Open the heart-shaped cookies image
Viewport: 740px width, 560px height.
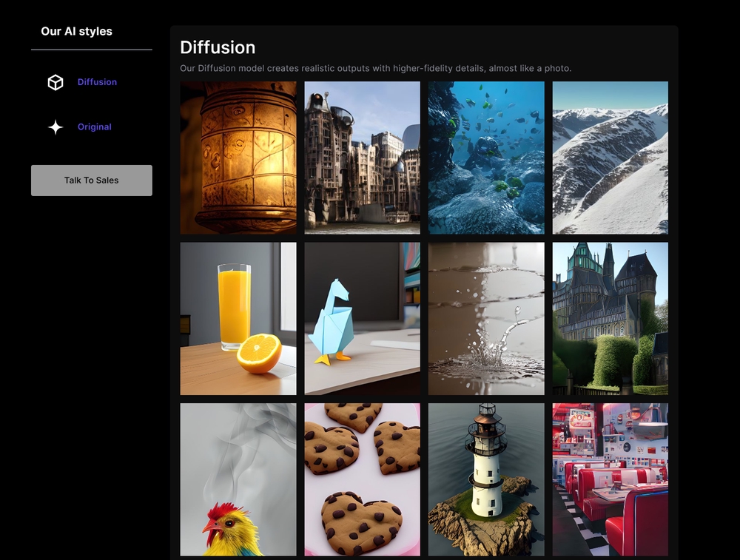pyautogui.click(x=362, y=479)
